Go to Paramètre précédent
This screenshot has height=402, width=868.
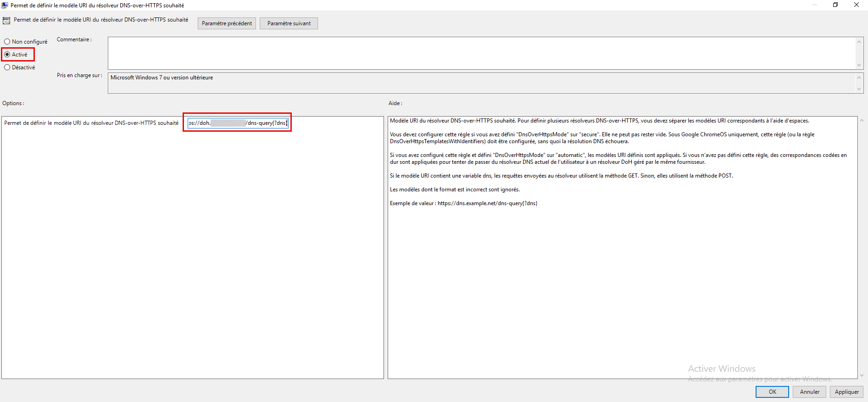click(227, 23)
